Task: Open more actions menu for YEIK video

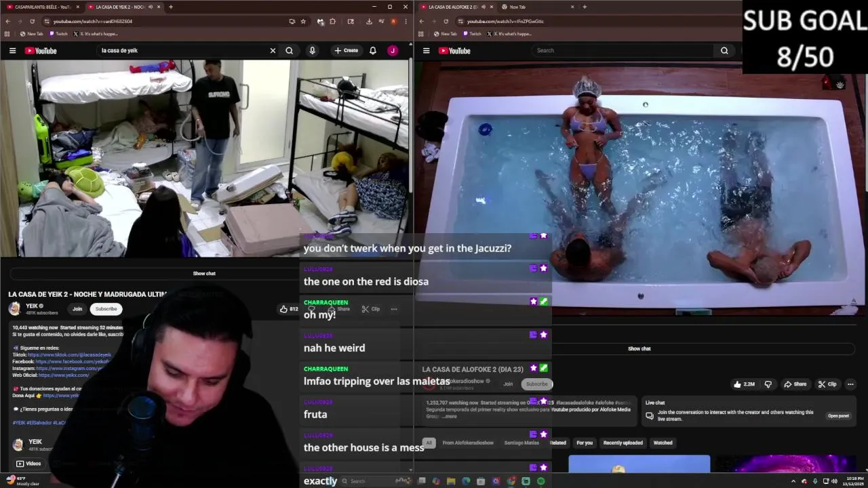Action: 394,309
